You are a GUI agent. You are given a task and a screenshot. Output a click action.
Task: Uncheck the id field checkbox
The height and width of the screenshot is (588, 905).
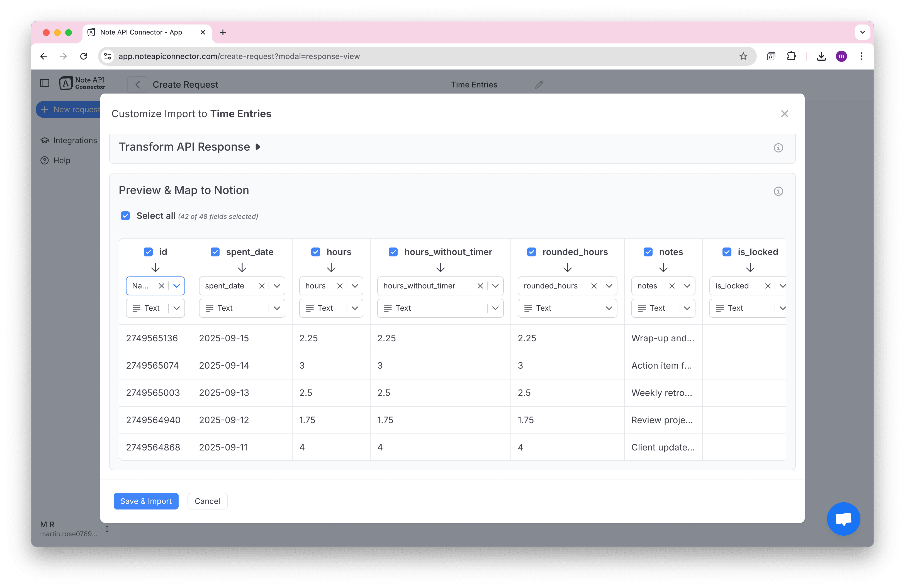(x=148, y=252)
